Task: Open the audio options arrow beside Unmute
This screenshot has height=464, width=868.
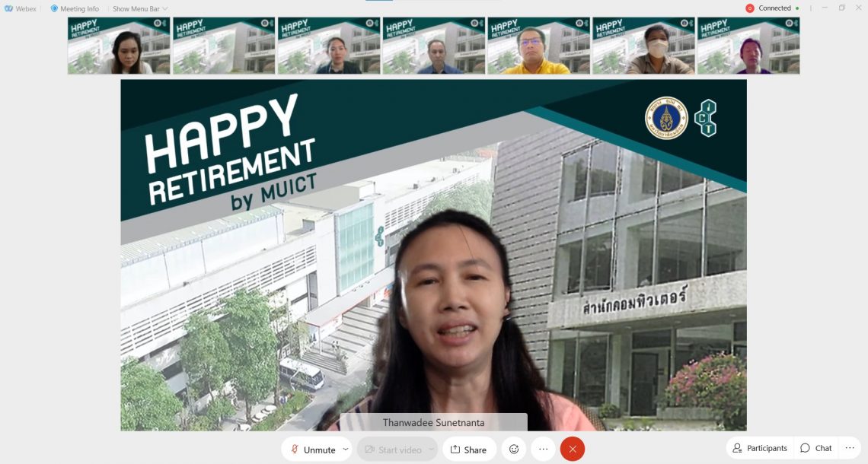Action: pos(346,450)
